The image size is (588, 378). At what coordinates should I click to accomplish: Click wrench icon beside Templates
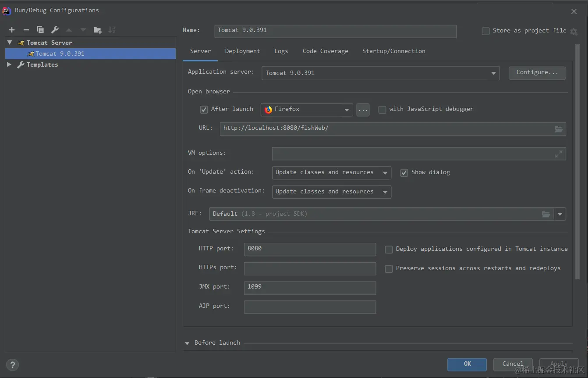tap(21, 65)
